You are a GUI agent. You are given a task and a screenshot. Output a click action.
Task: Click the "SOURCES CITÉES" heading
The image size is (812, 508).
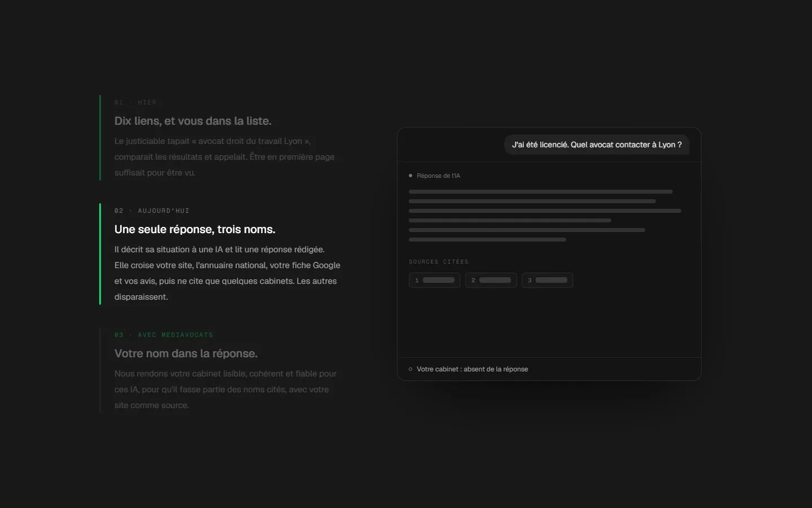[x=439, y=261]
